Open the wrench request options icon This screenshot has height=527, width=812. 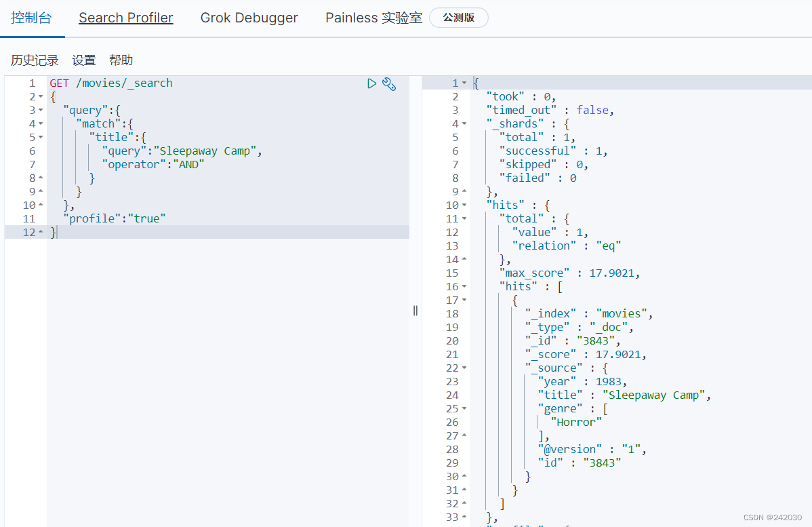click(x=389, y=84)
